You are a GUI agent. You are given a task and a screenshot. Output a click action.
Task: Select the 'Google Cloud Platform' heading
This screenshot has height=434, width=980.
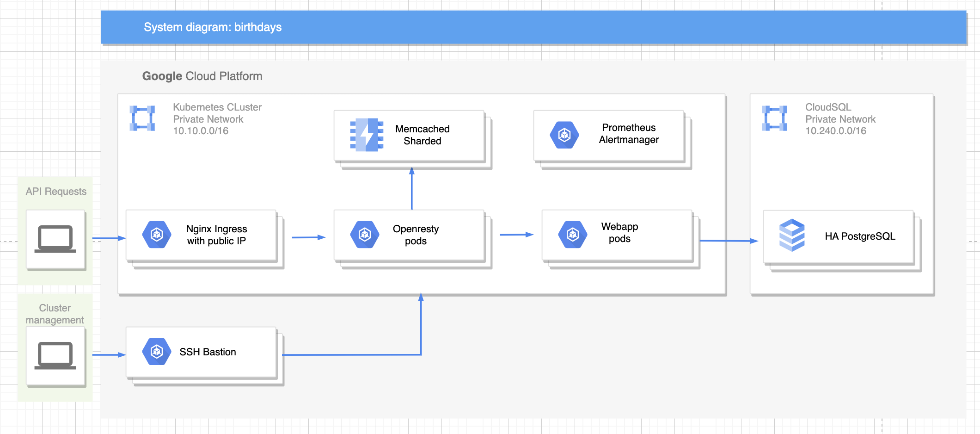coord(202,76)
